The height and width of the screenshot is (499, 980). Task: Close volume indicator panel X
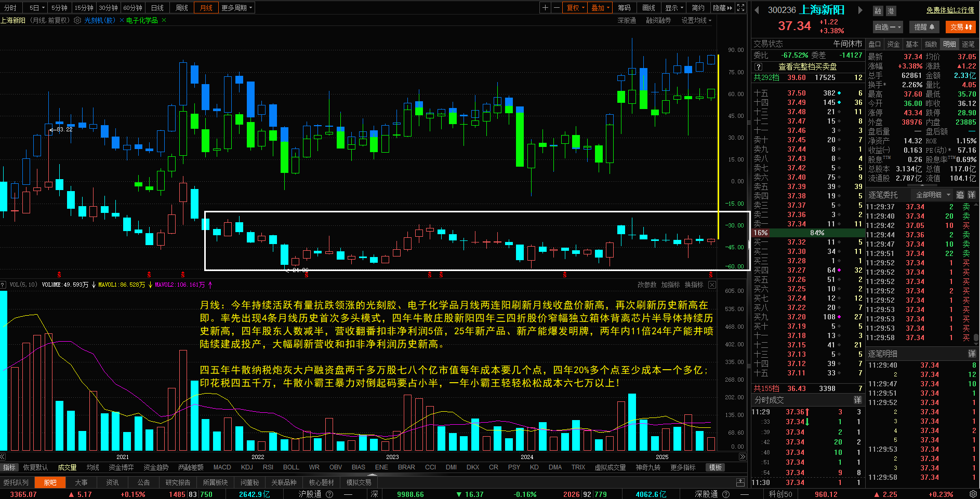(x=712, y=285)
